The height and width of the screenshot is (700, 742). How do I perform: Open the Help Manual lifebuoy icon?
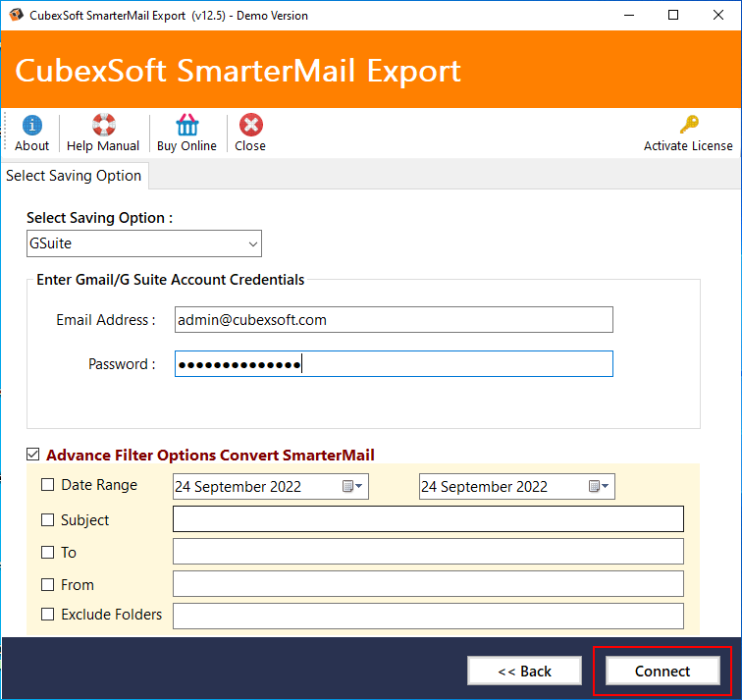pyautogui.click(x=103, y=126)
